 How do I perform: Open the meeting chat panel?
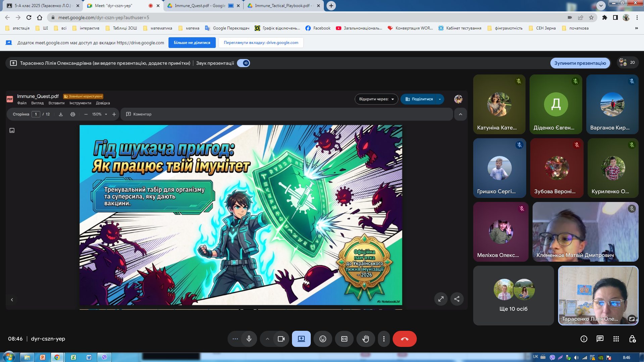point(600,339)
